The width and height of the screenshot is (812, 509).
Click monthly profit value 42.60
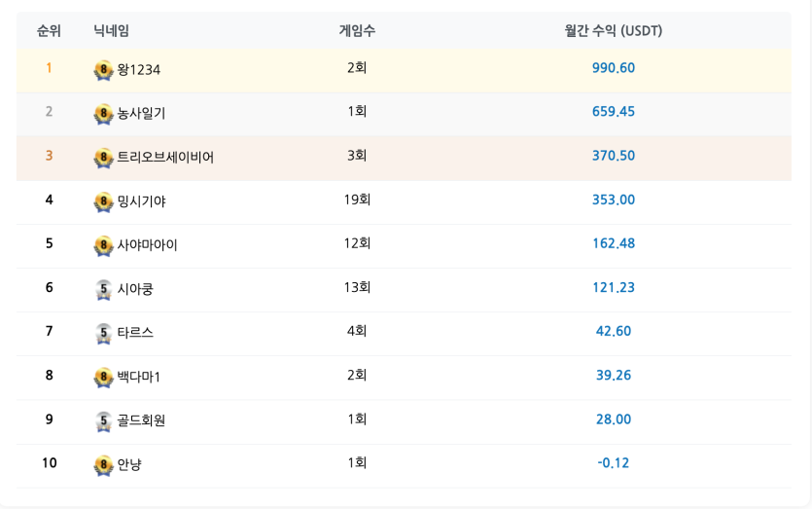tap(614, 331)
